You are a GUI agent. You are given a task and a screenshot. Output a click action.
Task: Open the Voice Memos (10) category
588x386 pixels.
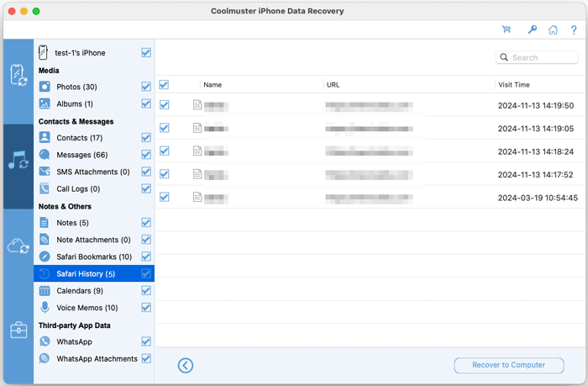pyautogui.click(x=87, y=308)
